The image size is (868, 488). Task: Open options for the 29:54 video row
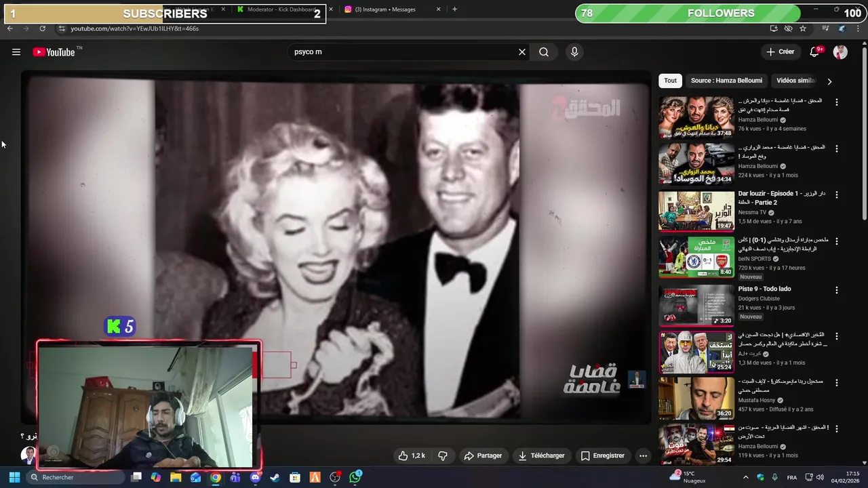tap(836, 429)
